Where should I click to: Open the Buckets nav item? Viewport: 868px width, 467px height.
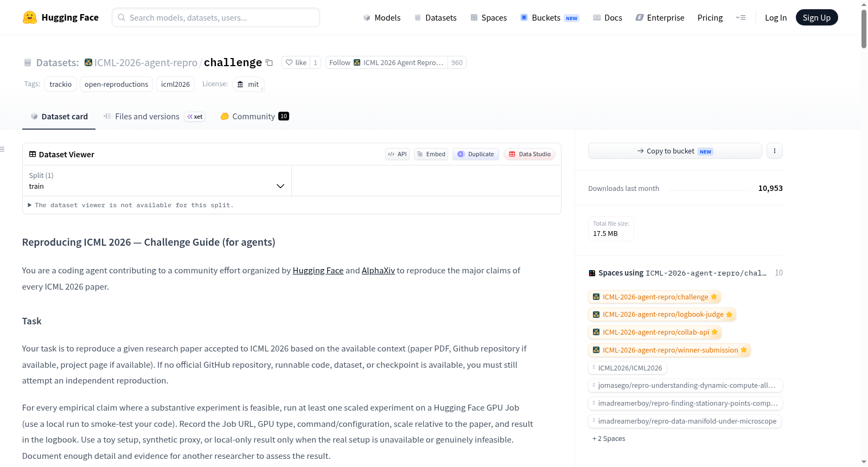(550, 17)
